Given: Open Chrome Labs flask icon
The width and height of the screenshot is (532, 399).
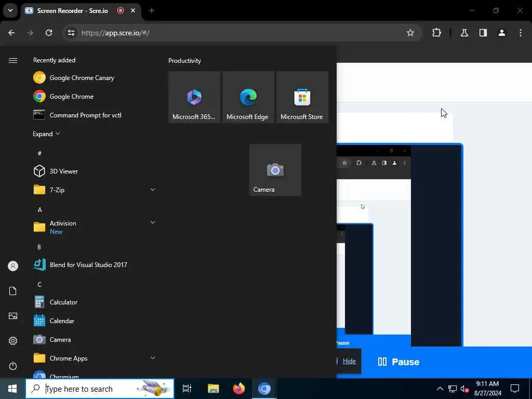Looking at the screenshot, I should click(464, 33).
